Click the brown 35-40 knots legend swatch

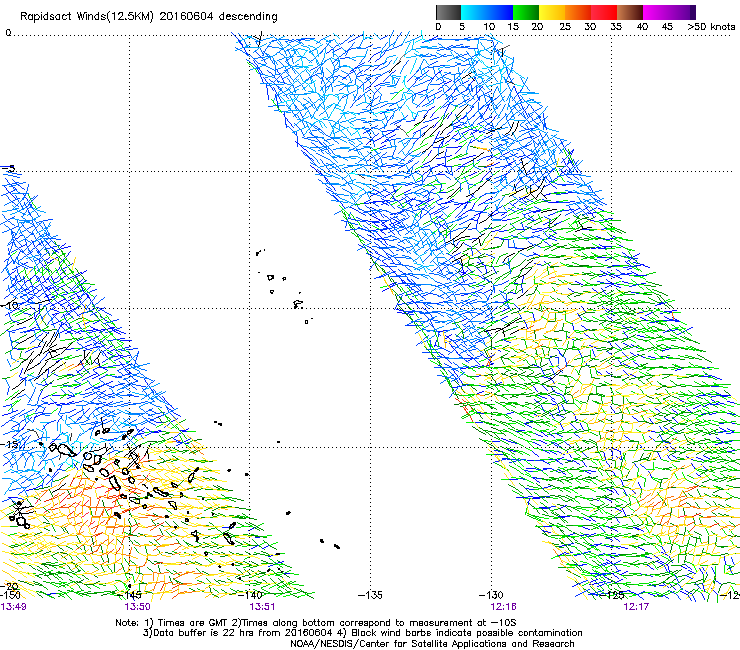click(630, 12)
